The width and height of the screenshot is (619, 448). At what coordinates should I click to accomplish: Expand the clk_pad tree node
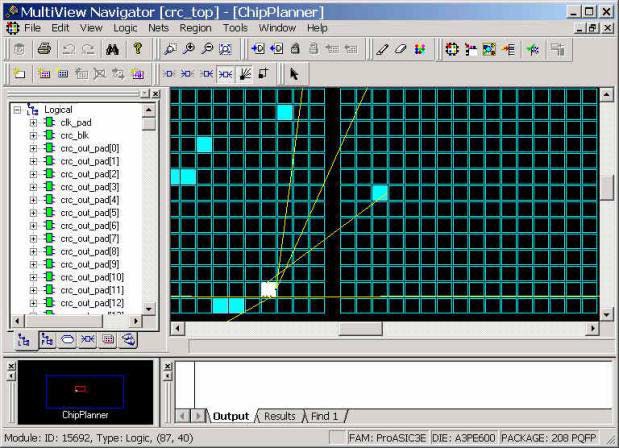click(33, 123)
